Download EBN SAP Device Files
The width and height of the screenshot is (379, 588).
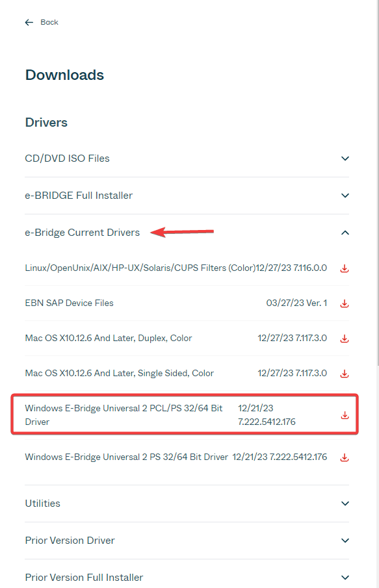click(x=345, y=303)
